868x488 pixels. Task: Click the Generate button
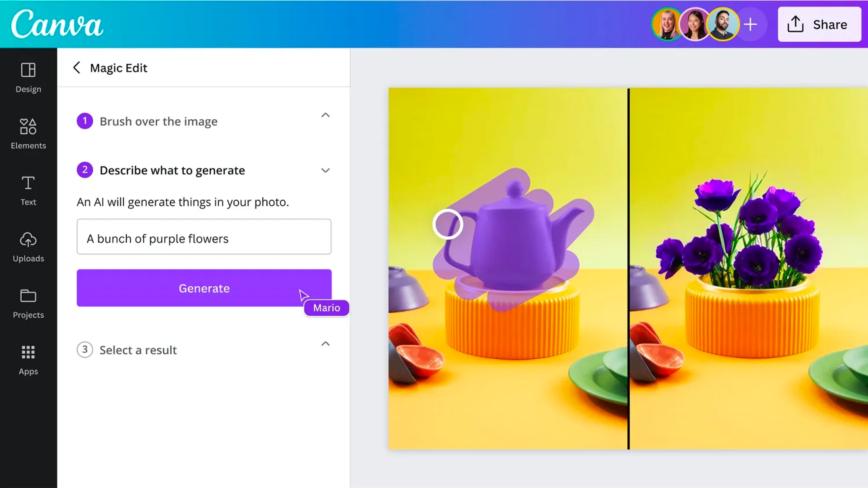coord(204,288)
